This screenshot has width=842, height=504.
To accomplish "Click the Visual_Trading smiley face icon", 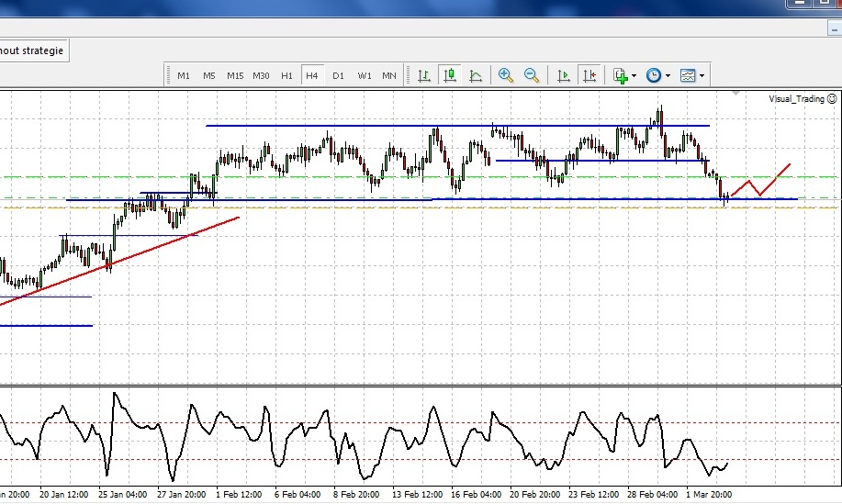I will click(832, 99).
